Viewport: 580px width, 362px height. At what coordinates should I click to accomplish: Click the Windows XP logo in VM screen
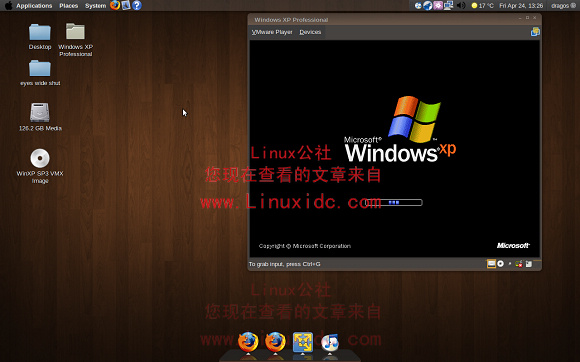400,129
